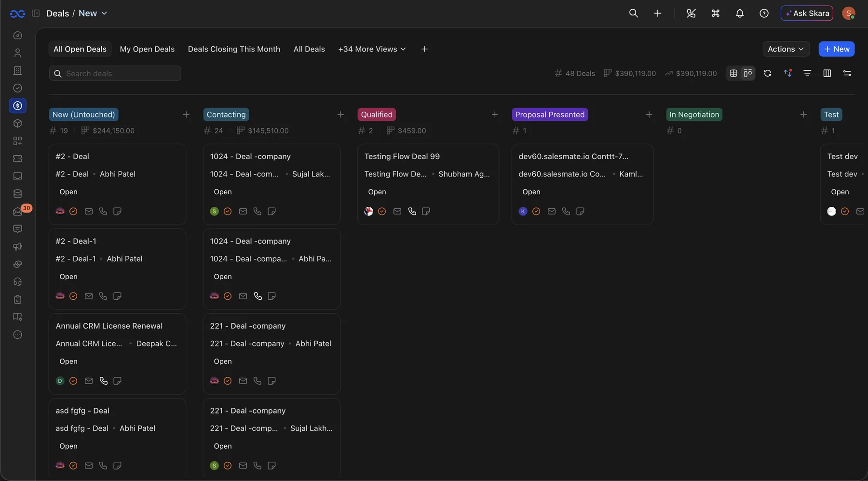The image size is (868, 481).
Task: Add a new view with plus button
Action: pyautogui.click(x=424, y=49)
